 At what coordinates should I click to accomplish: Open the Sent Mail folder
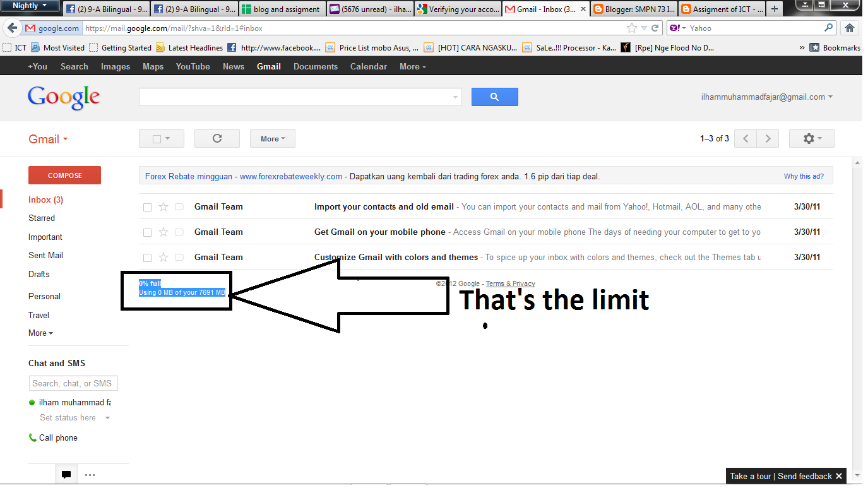(x=45, y=255)
